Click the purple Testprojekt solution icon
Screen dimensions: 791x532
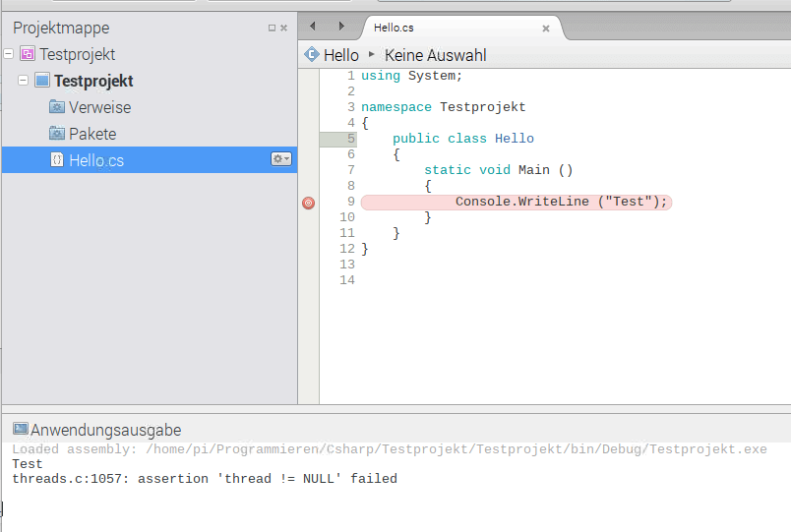(x=28, y=53)
